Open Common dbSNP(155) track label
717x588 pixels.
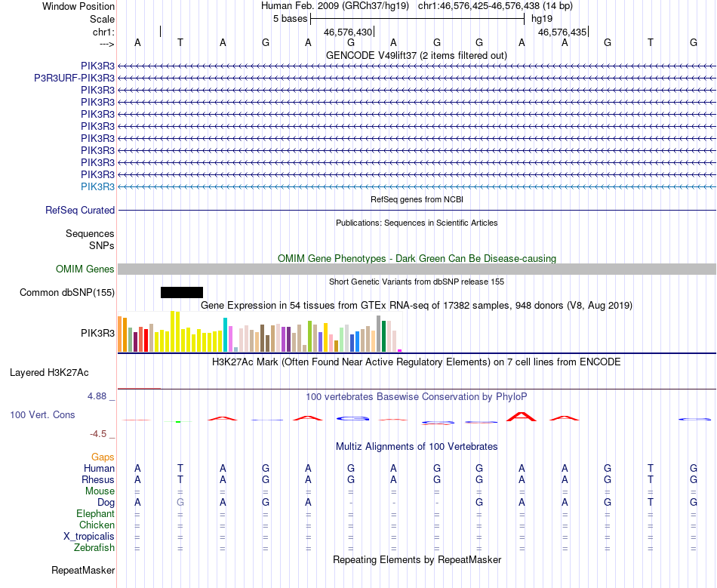(67, 293)
